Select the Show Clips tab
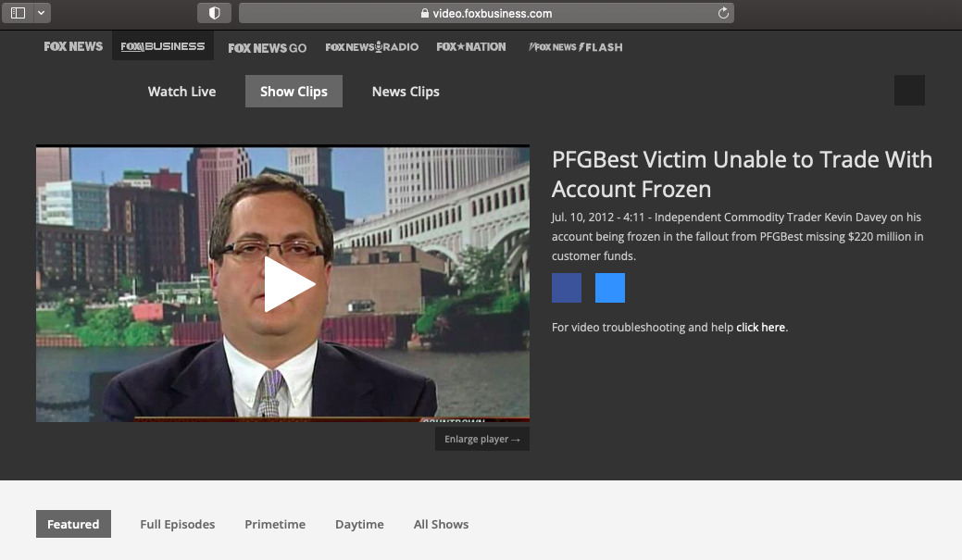Image resolution: width=962 pixels, height=560 pixels. [294, 92]
